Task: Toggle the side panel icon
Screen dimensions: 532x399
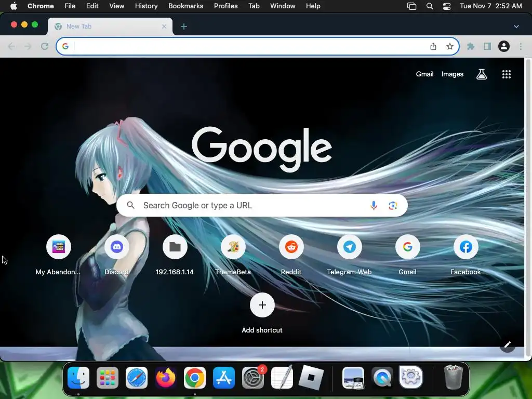Action: click(487, 46)
